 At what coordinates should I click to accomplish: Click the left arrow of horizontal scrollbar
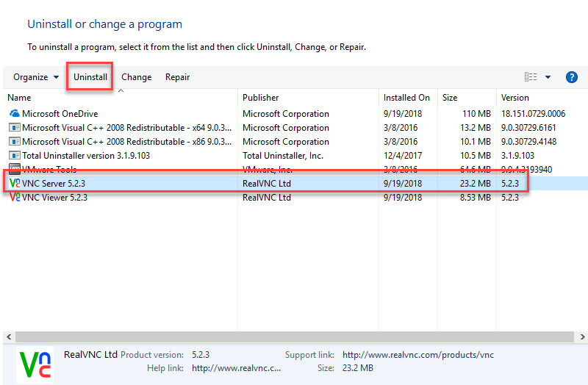coord(9,337)
